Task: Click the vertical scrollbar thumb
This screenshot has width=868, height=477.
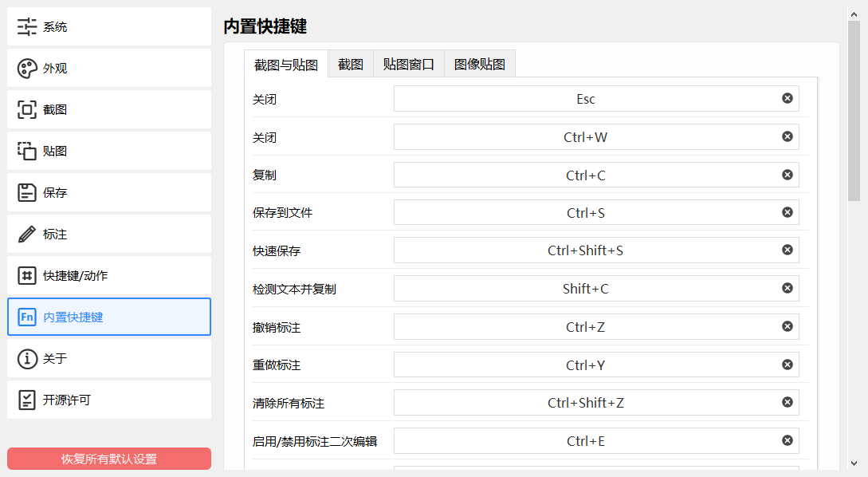Action: coord(854,111)
